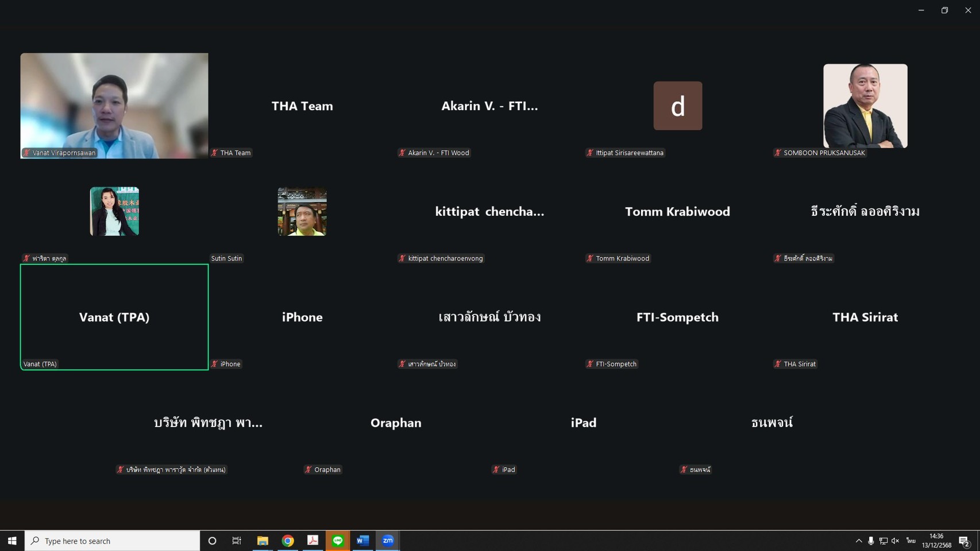Screen dimensions: 980x551
Task: Click muted mic icon beside THA Team
Action: coord(215,153)
